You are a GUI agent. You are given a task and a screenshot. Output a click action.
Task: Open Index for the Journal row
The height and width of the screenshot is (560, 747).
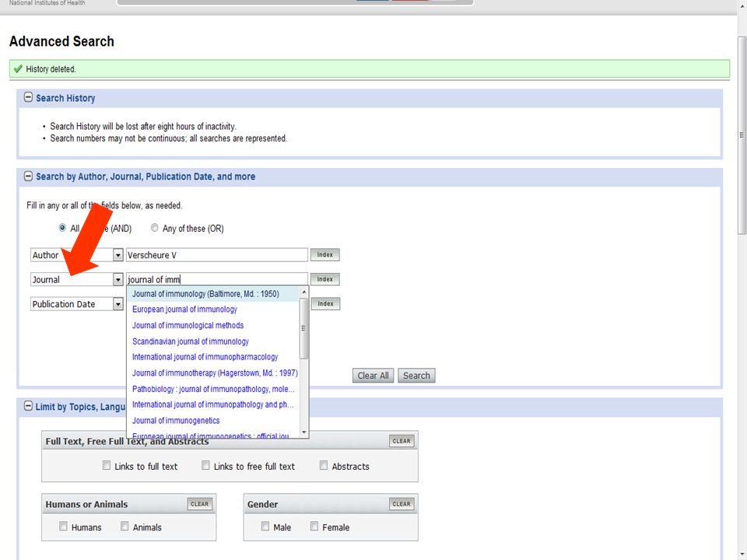(325, 279)
